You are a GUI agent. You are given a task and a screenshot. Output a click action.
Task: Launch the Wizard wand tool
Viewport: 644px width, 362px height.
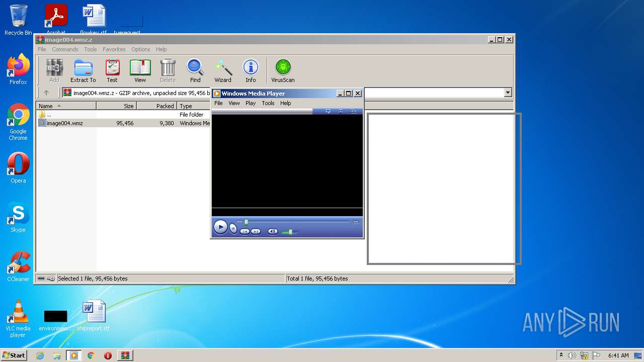tap(223, 70)
